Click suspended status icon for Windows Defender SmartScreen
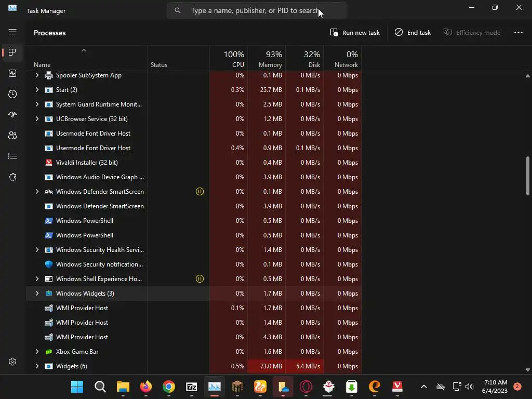This screenshot has width=532, height=399. pos(200,192)
